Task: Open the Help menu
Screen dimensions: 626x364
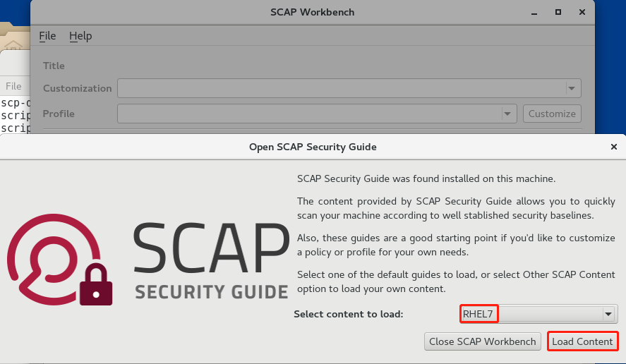Action: coord(80,36)
